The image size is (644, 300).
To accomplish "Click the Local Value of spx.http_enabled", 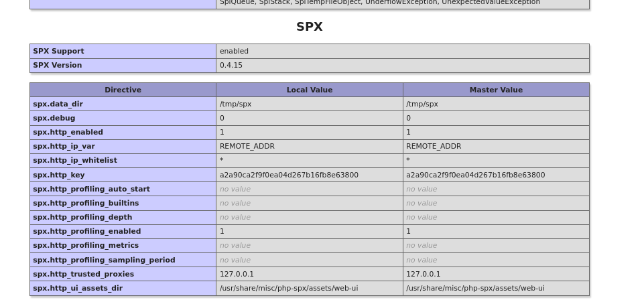I will pyautogui.click(x=222, y=132).
